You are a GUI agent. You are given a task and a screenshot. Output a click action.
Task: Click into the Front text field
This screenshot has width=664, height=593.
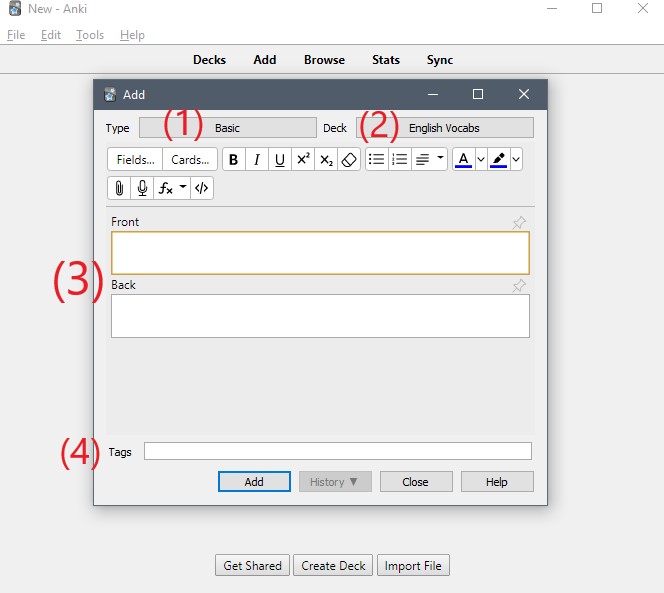point(320,253)
